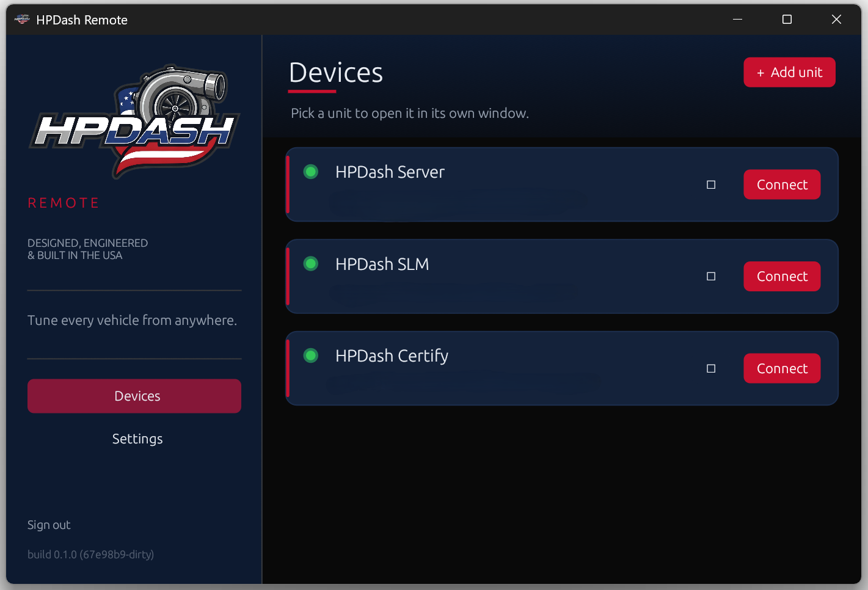Screen dimensions: 868x590
Task: Close the HPDash Remote window
Action: pyautogui.click(x=836, y=20)
